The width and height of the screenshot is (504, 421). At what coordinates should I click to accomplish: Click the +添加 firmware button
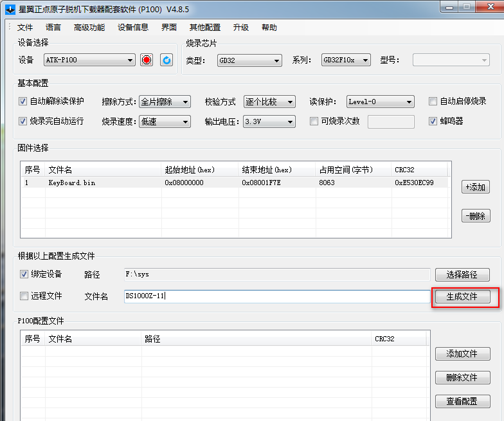[476, 187]
